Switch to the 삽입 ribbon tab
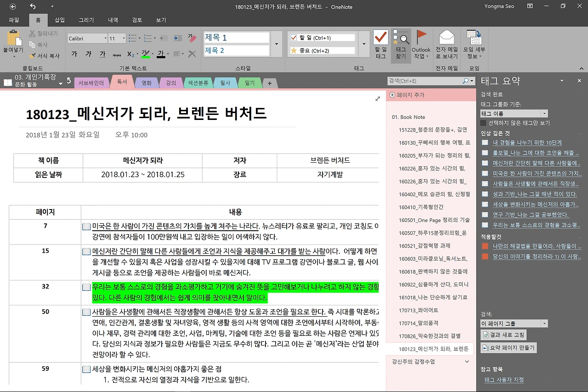 coord(60,20)
